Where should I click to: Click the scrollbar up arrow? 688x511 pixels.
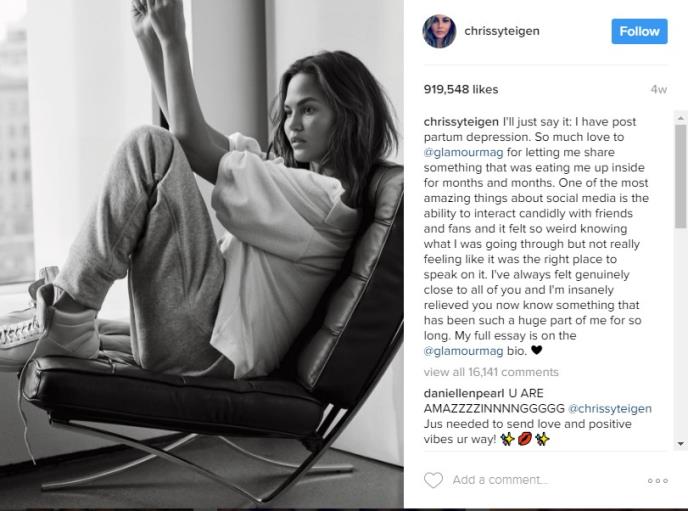[x=681, y=118]
